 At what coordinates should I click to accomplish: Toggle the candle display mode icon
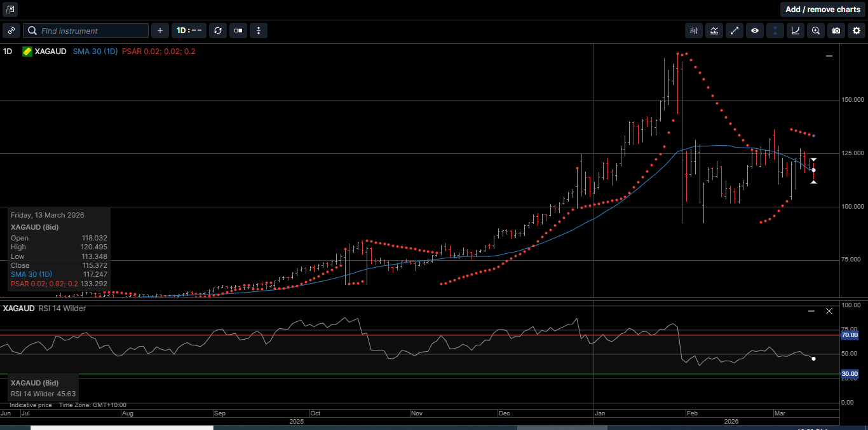(238, 31)
